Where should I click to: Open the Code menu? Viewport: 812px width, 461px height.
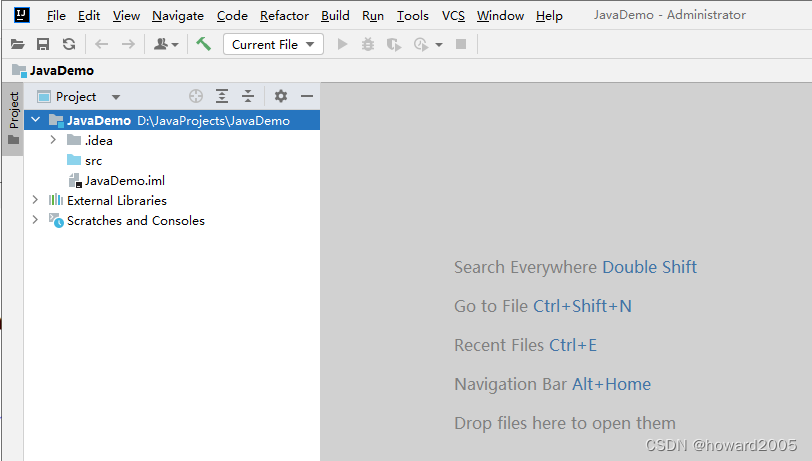point(232,16)
